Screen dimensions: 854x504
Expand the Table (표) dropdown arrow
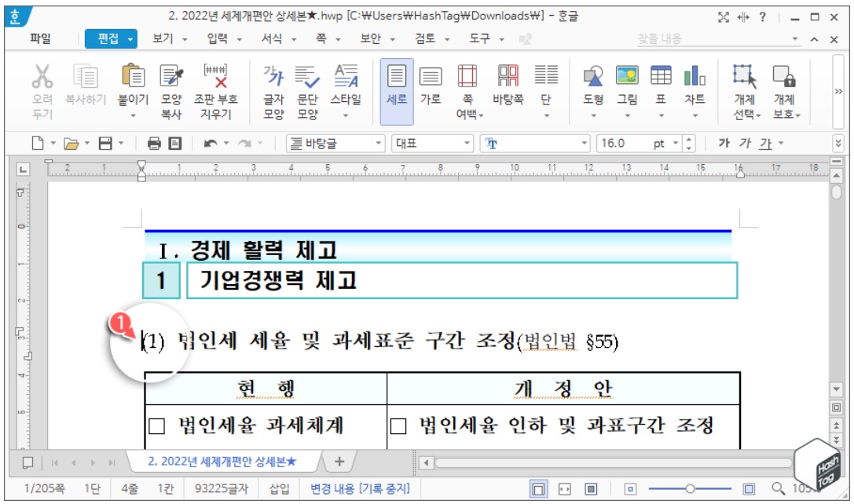[661, 115]
